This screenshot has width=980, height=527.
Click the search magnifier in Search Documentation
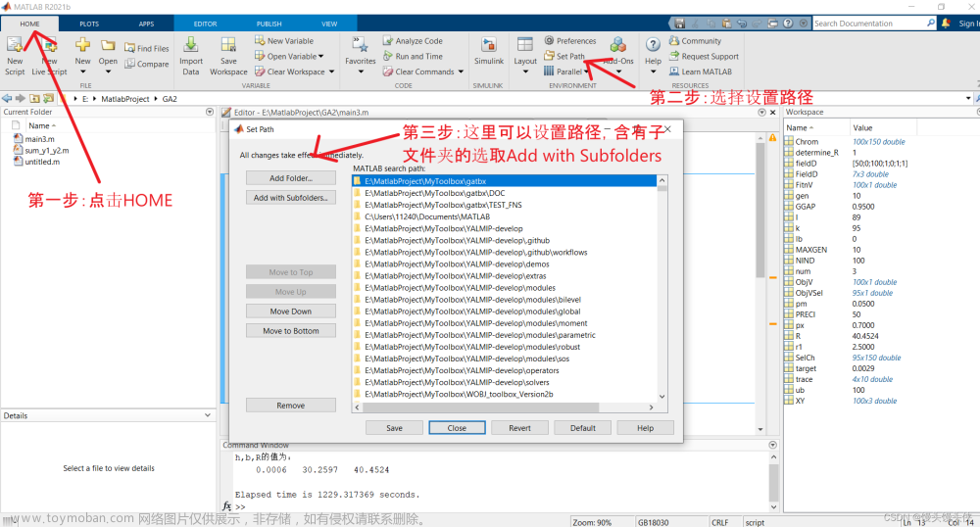point(931,24)
